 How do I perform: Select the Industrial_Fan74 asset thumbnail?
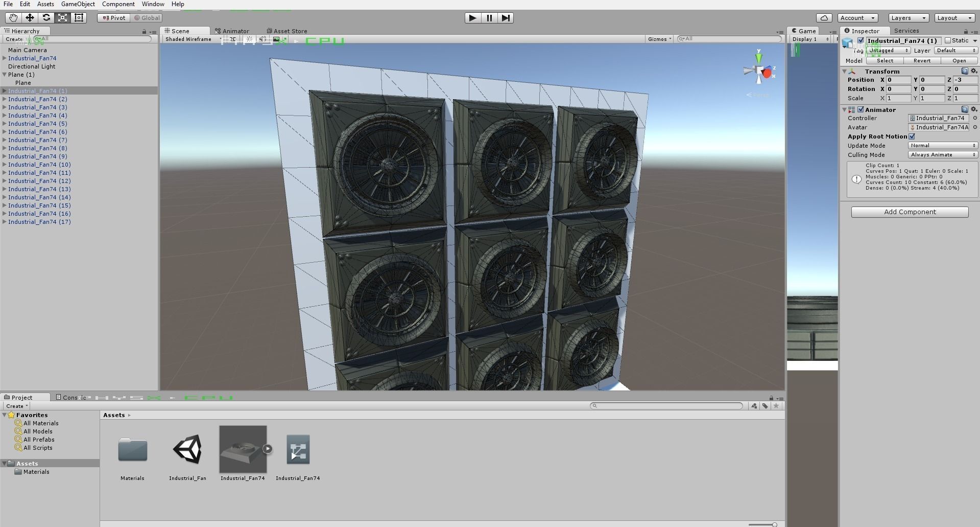point(243,450)
